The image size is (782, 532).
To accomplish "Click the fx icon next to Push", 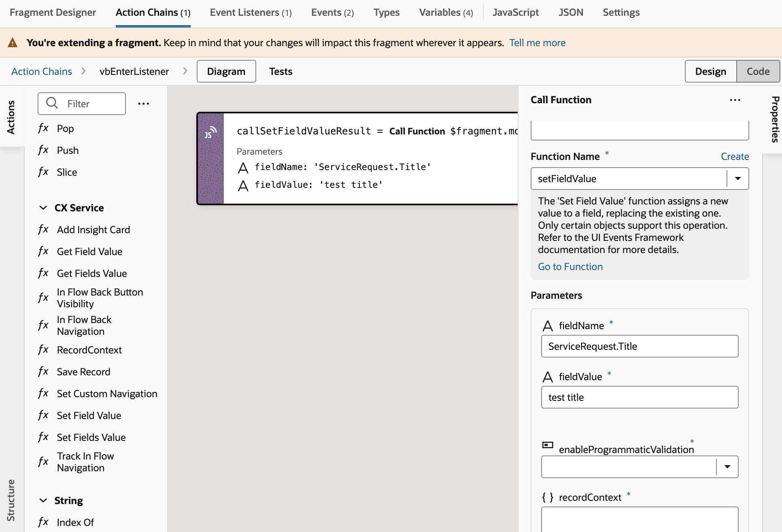I will tap(43, 150).
